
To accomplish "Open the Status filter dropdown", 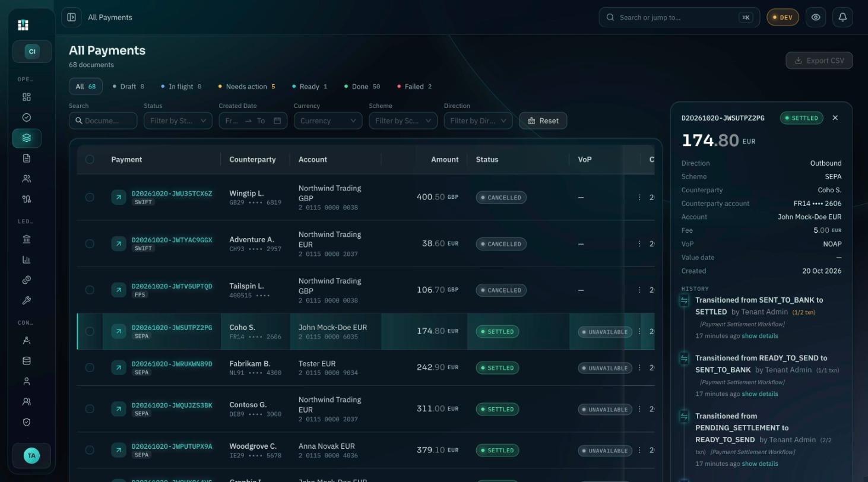I will (178, 120).
